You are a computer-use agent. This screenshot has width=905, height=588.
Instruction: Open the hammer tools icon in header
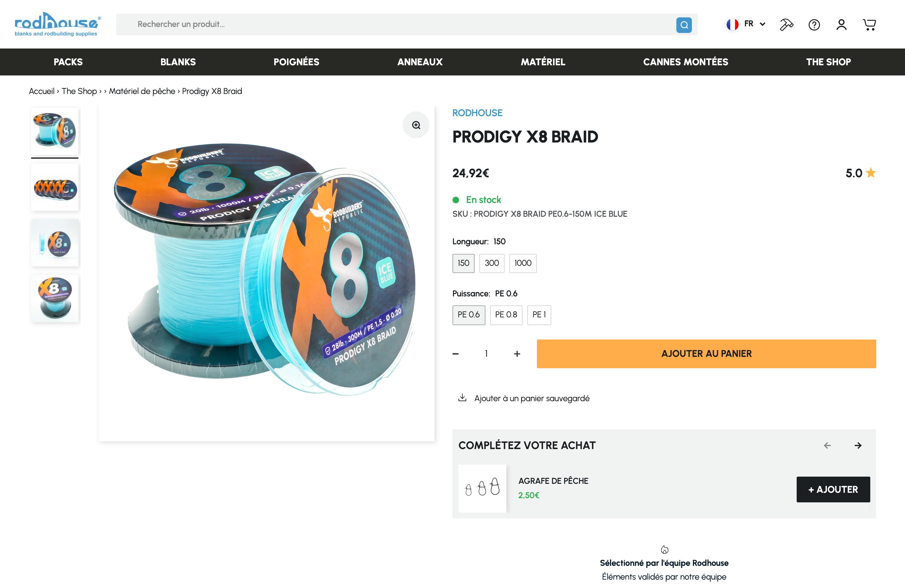(x=786, y=25)
